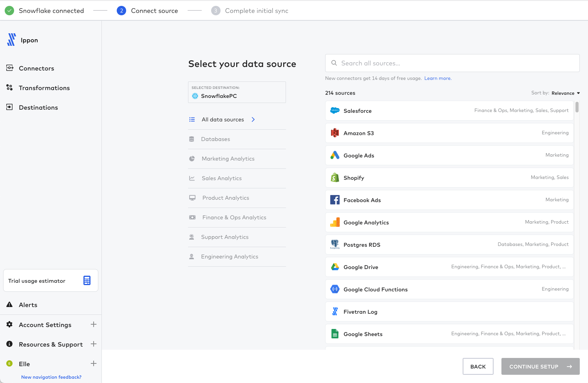Click the Snowflake logo in selected destination

pyautogui.click(x=195, y=96)
